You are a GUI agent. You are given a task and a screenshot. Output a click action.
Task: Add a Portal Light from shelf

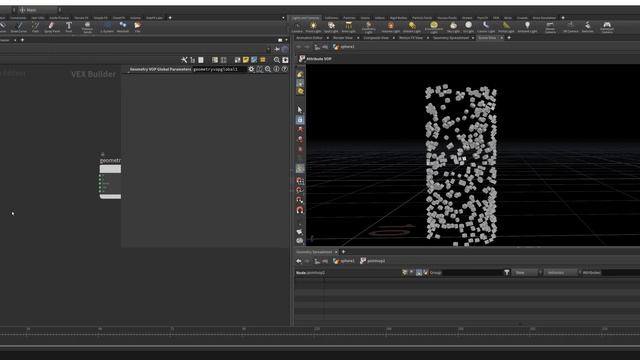506,27
